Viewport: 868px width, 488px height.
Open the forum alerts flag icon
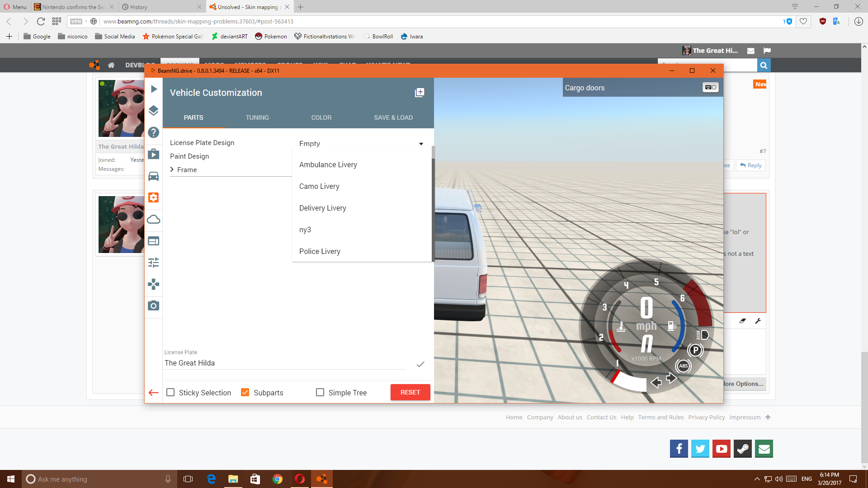coord(767,51)
